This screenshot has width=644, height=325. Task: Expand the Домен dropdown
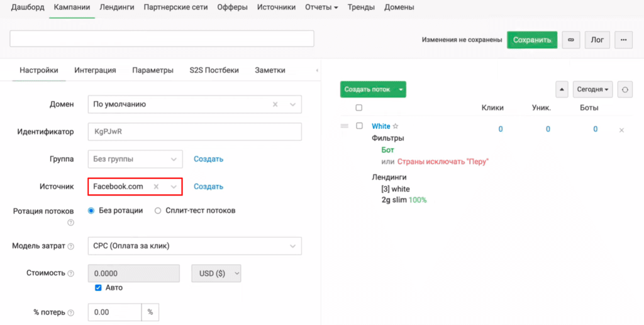[292, 104]
